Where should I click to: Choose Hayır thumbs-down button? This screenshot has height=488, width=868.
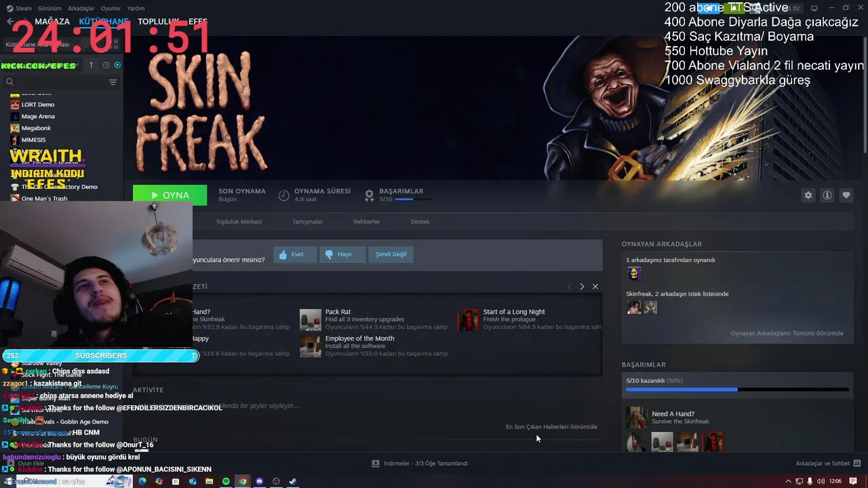click(342, 254)
